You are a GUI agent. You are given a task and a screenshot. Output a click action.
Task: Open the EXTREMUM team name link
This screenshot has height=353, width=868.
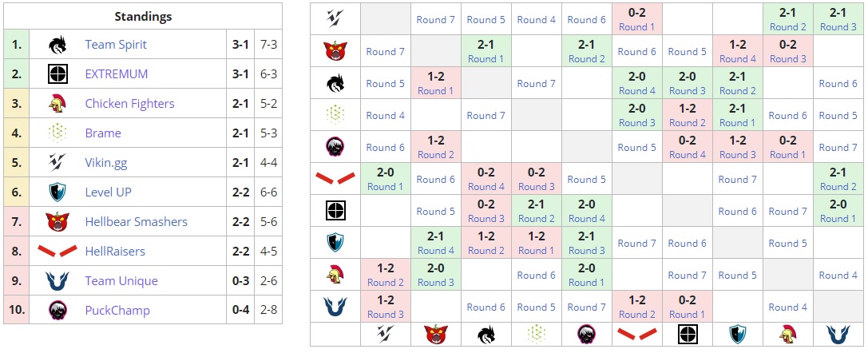pos(117,74)
